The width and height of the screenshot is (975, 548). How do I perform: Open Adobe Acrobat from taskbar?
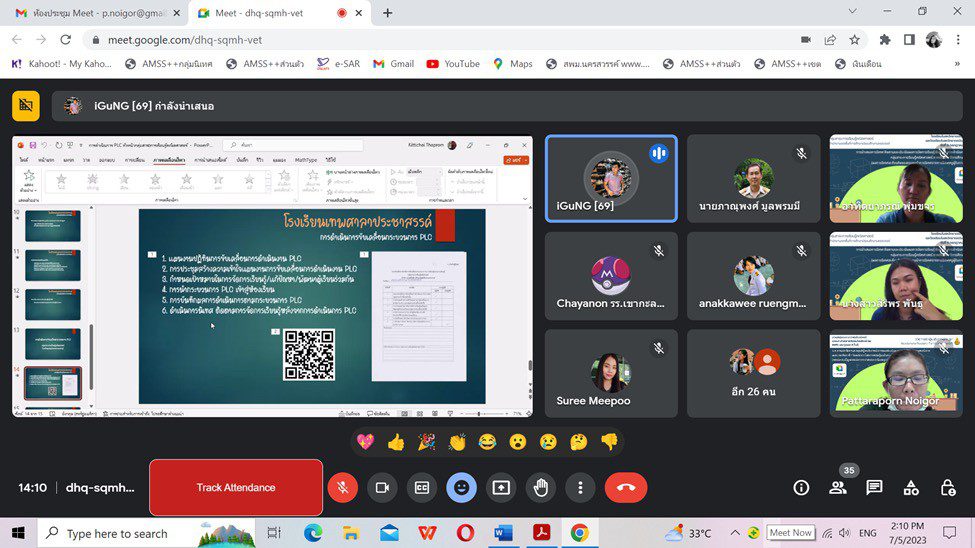(541, 533)
